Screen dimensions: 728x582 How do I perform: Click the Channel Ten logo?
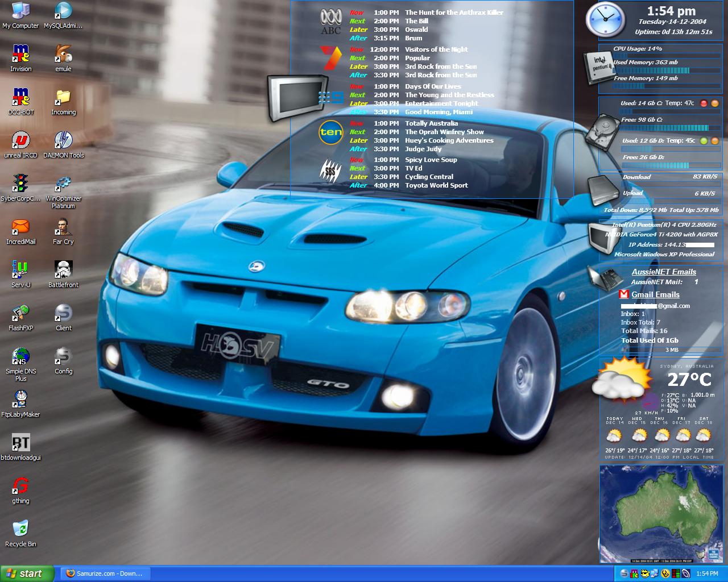click(x=331, y=132)
